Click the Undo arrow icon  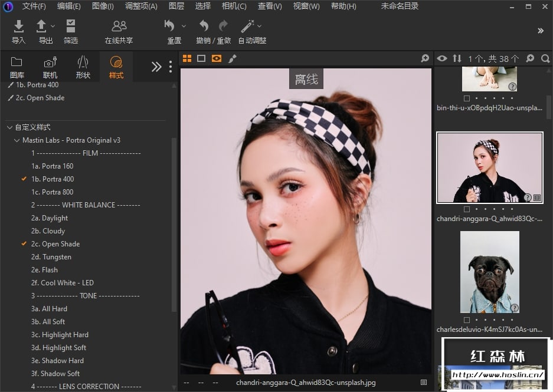(204, 26)
